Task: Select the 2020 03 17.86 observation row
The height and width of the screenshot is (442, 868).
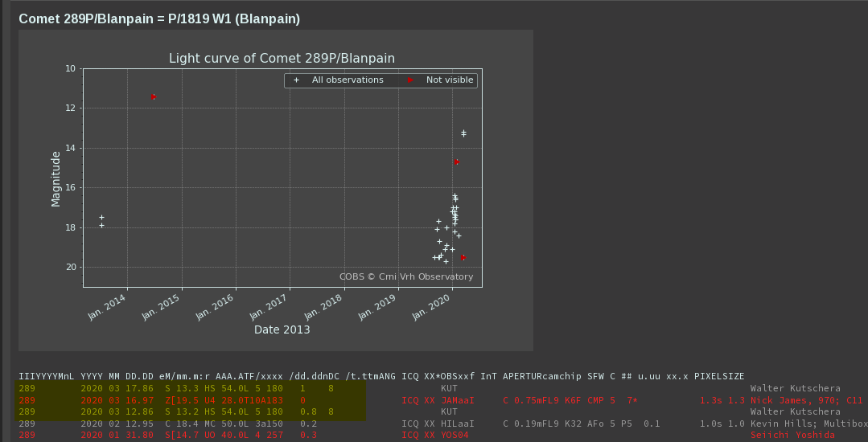Action: (x=191, y=388)
